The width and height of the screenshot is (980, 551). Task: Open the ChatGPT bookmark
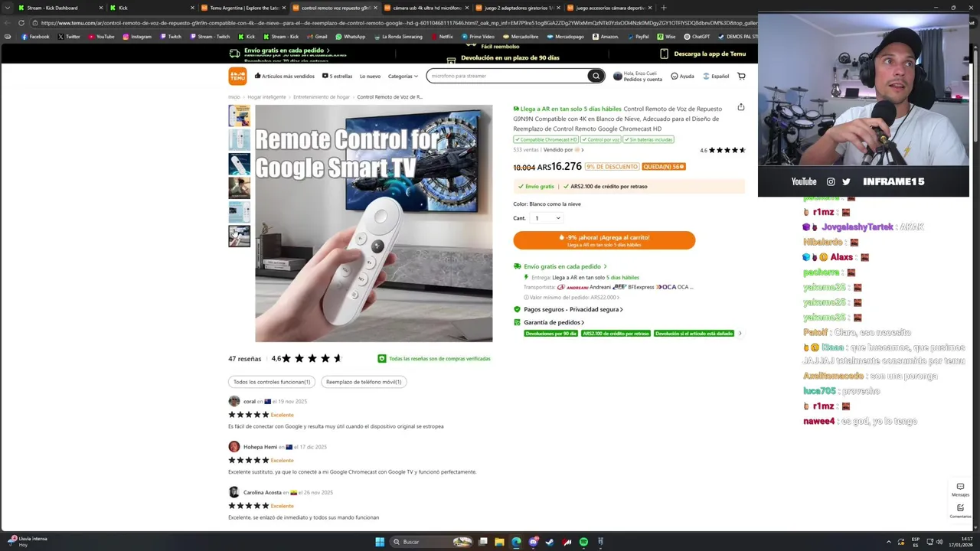(697, 36)
